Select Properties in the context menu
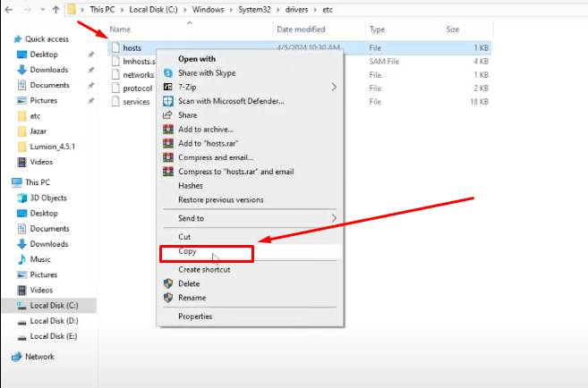This screenshot has height=388, width=588. 195,316
